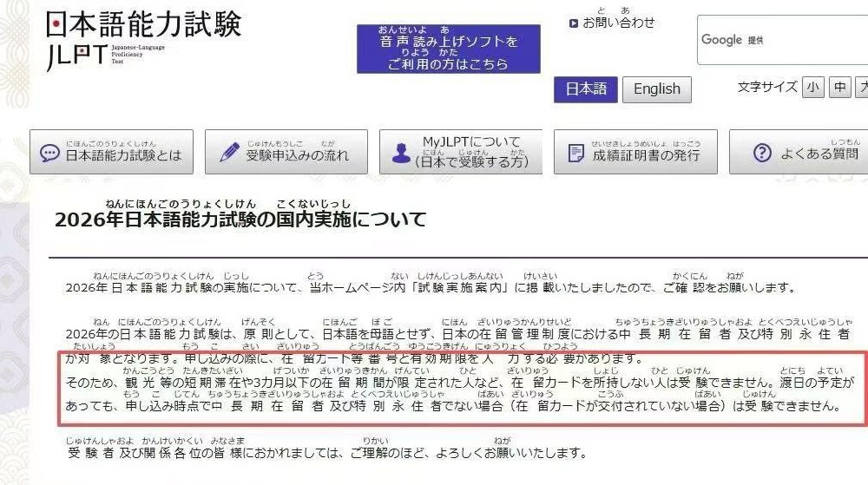Open the 受験申込みの流れ menu item
Screen dimensions: 868x485
(286, 152)
